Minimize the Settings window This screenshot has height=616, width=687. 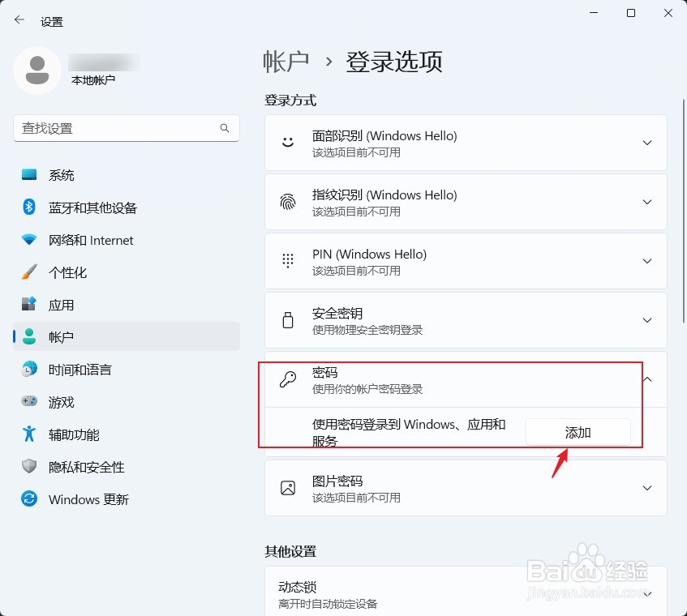[x=594, y=13]
